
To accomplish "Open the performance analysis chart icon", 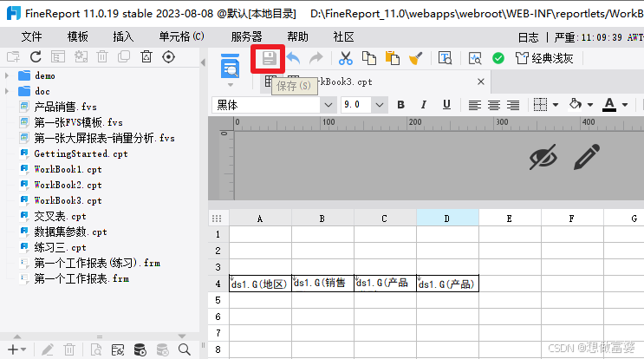I will [475, 58].
